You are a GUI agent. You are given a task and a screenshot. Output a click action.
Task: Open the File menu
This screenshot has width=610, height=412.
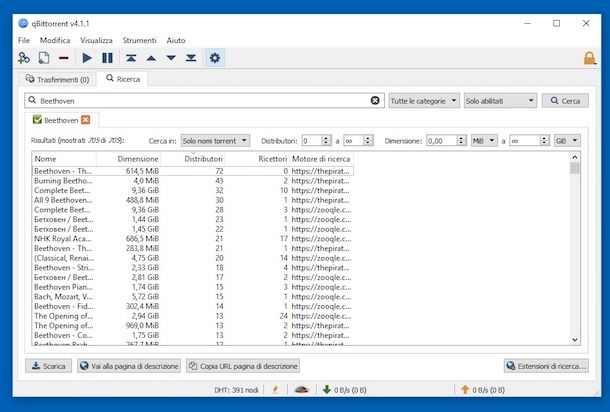[24, 40]
